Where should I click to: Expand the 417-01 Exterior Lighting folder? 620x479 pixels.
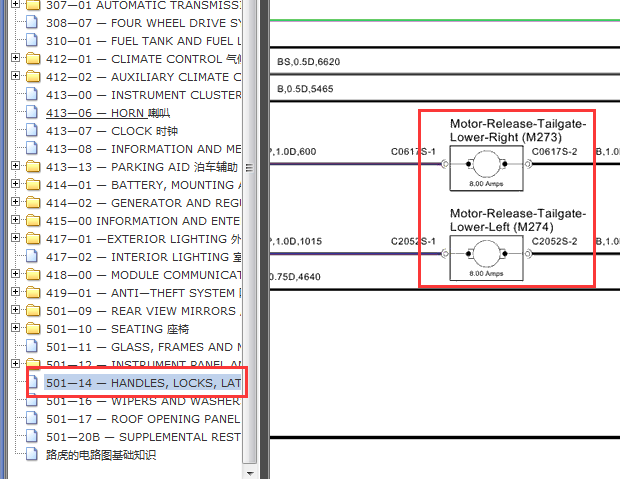point(15,238)
